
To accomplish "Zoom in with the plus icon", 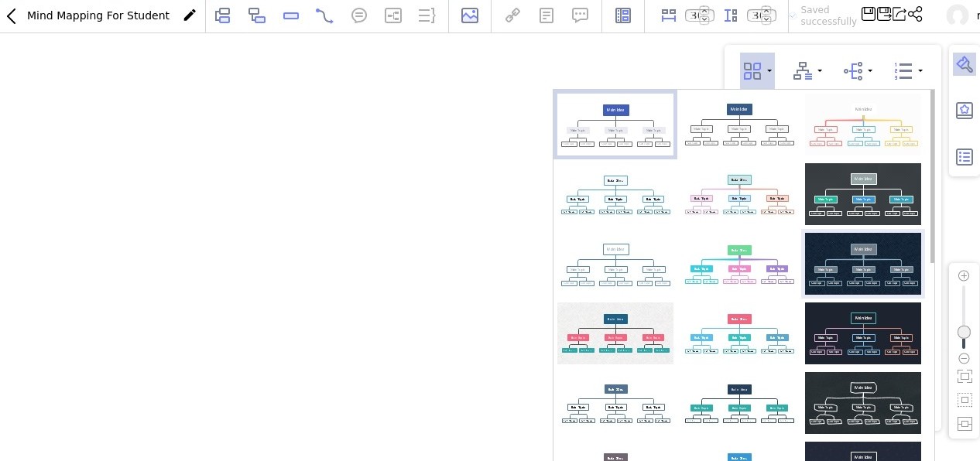I will [964, 276].
